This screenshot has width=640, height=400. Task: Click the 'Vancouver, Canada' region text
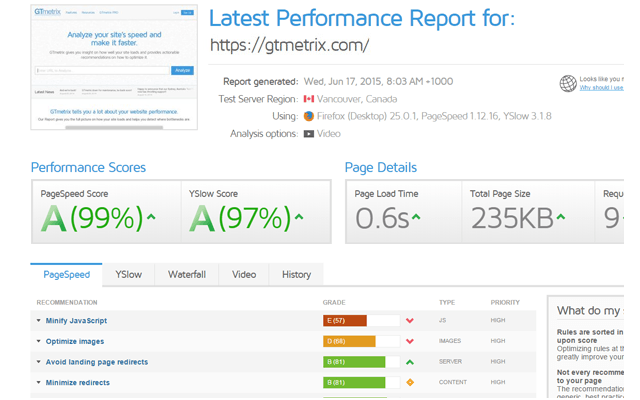(x=357, y=99)
